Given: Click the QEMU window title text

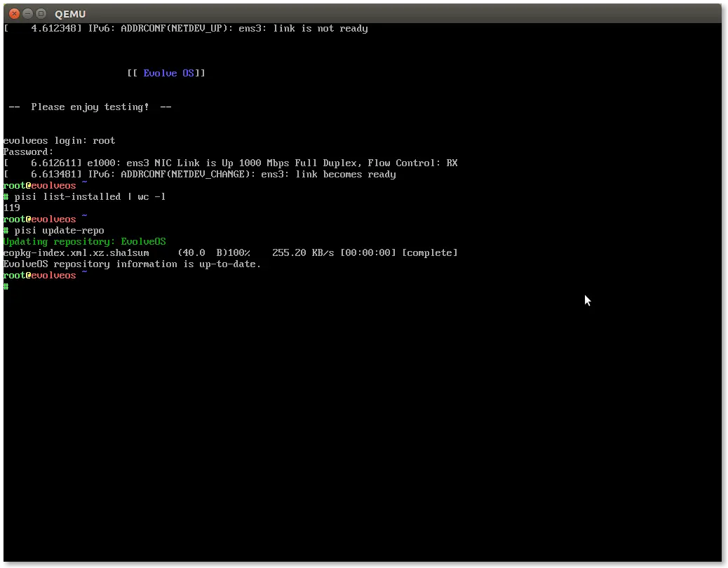Looking at the screenshot, I should coord(70,14).
